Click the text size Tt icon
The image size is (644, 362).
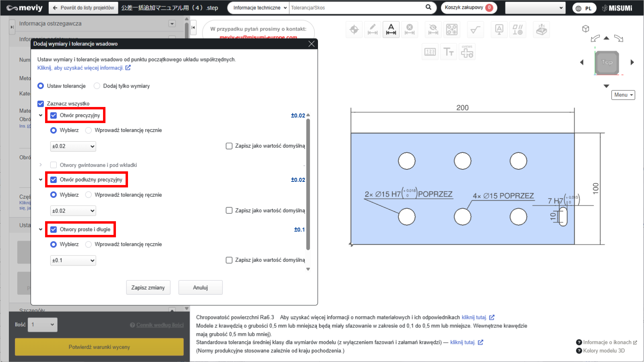448,52
